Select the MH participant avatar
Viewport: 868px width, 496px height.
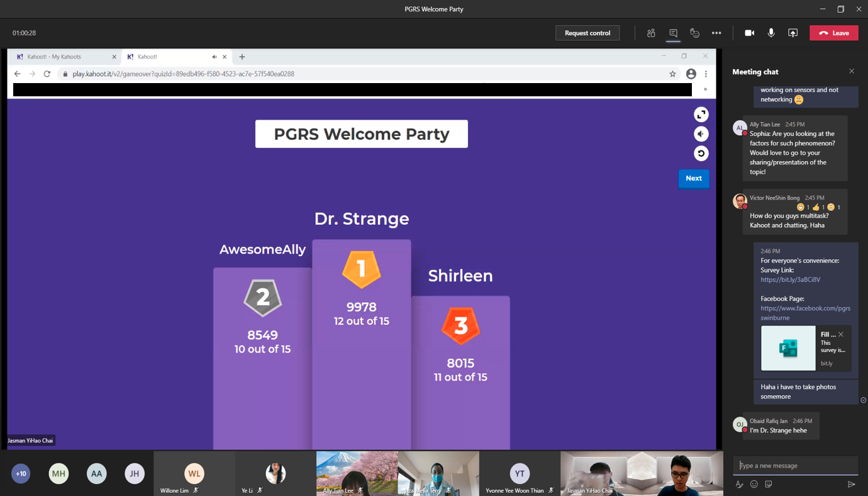click(58, 473)
